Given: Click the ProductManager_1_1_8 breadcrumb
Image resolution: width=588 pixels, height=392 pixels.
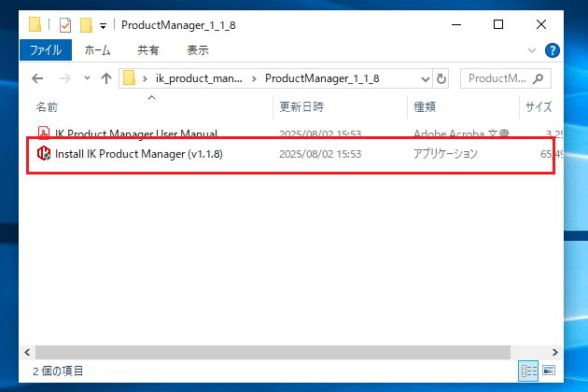Looking at the screenshot, I should click(322, 78).
